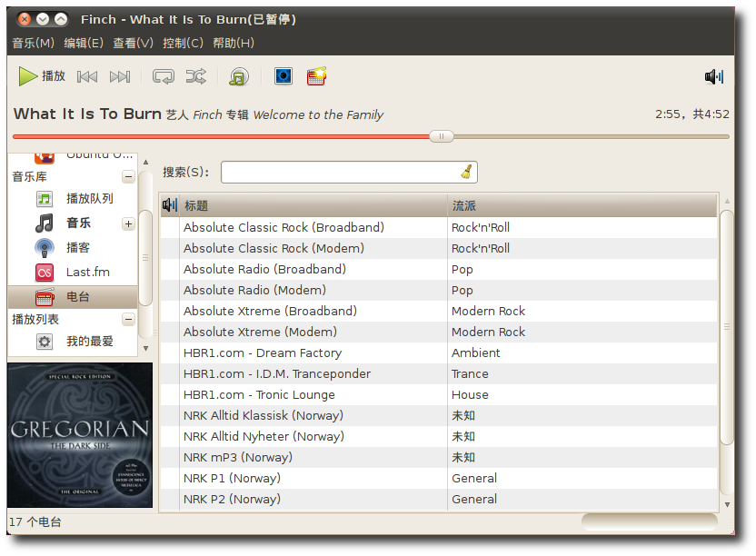Select NRK Alltid Klassisk (Norway) station

click(438, 416)
